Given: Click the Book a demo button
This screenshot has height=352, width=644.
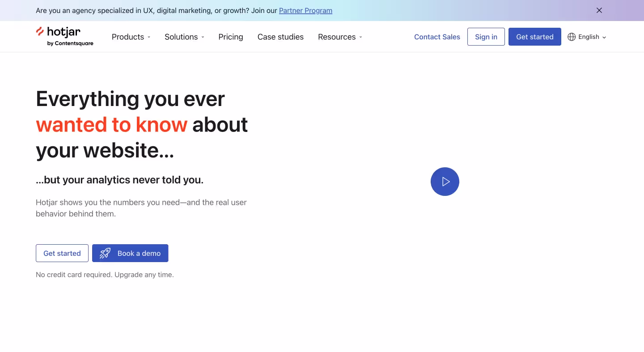Looking at the screenshot, I should point(130,253).
